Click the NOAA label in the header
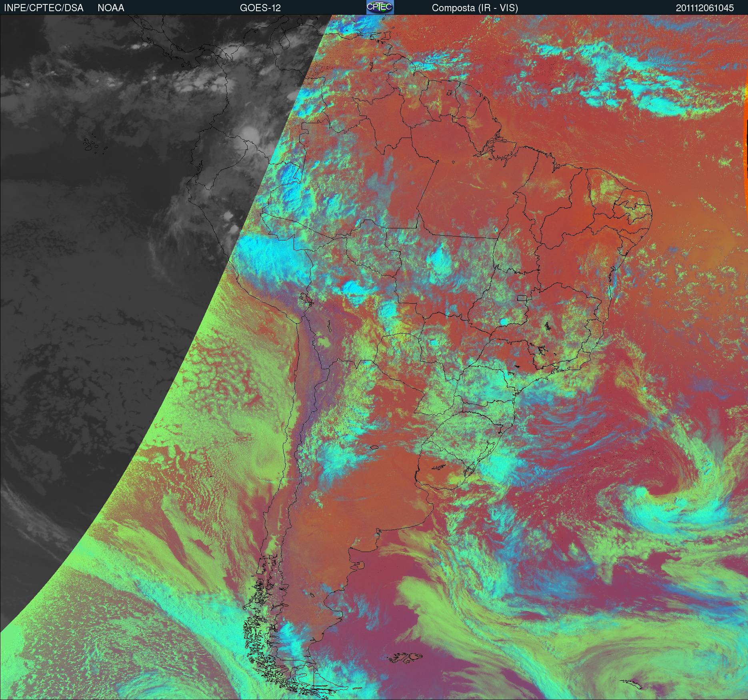748x700 pixels. 111,8
